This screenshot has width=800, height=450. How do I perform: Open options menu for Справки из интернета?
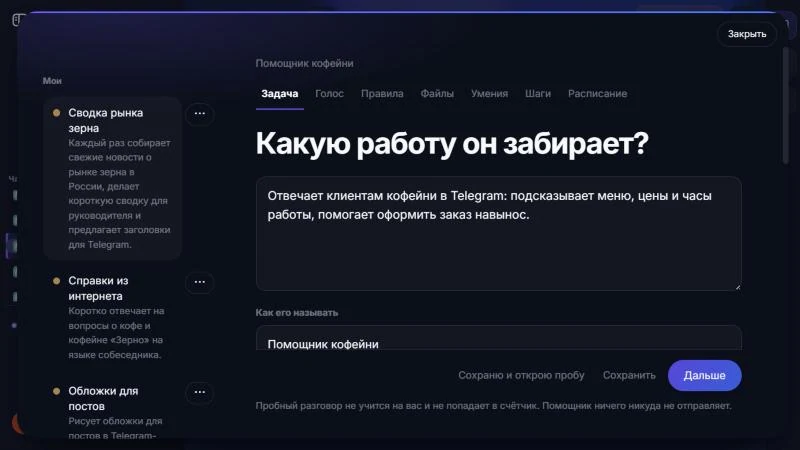tap(199, 282)
